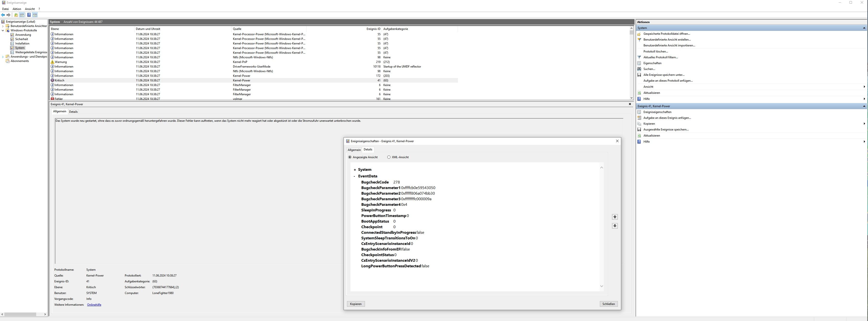This screenshot has width=868, height=321.
Task: Click Aktuelles Protokoll filtern action
Action: coord(661,57)
